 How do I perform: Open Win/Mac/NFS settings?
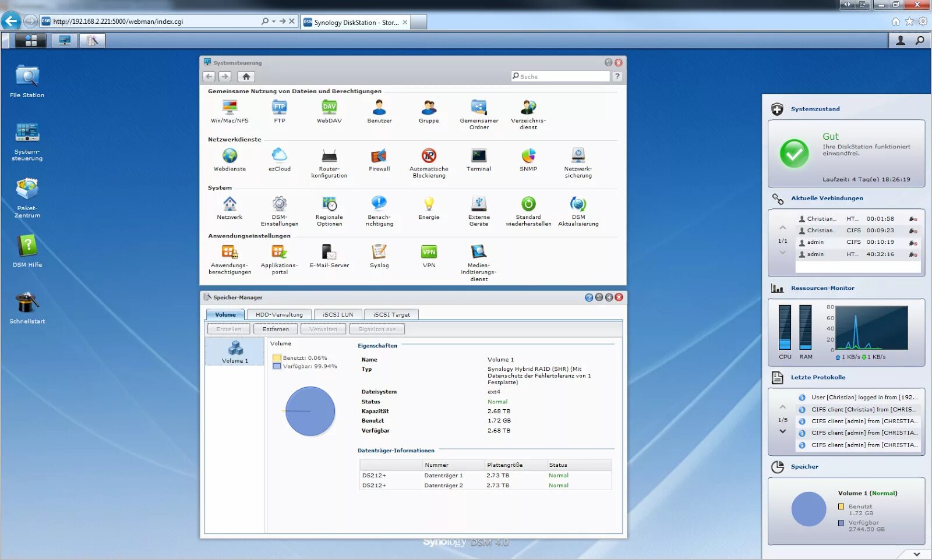click(230, 112)
